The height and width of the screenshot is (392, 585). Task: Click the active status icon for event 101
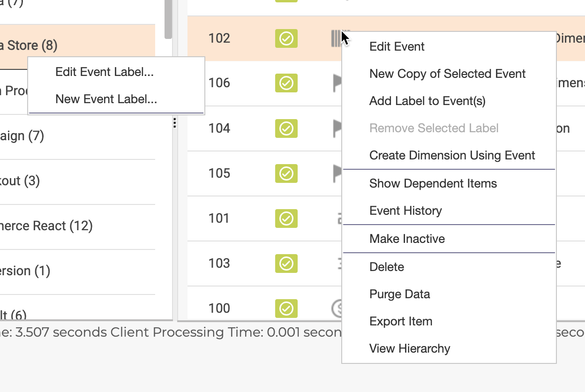click(x=286, y=219)
